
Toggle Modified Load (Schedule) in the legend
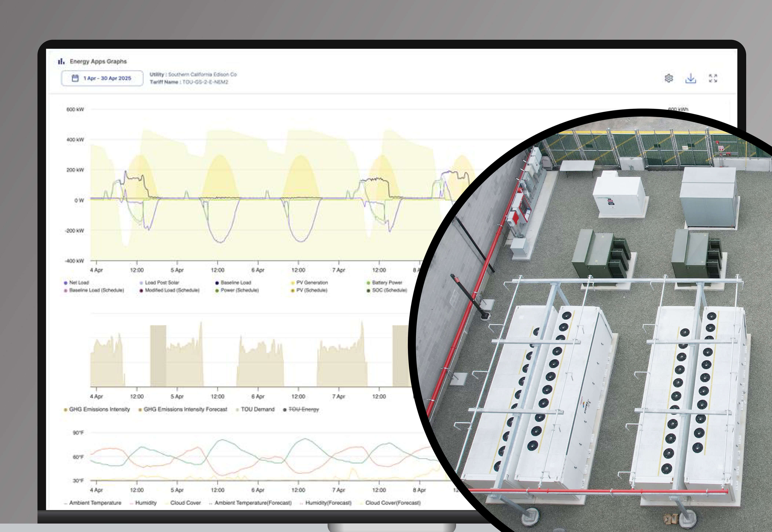tap(169, 290)
